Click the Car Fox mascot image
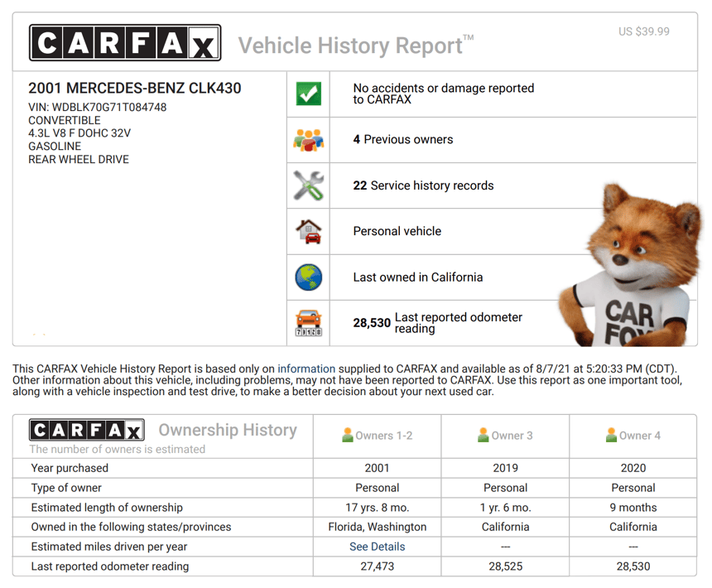 pos(628,265)
